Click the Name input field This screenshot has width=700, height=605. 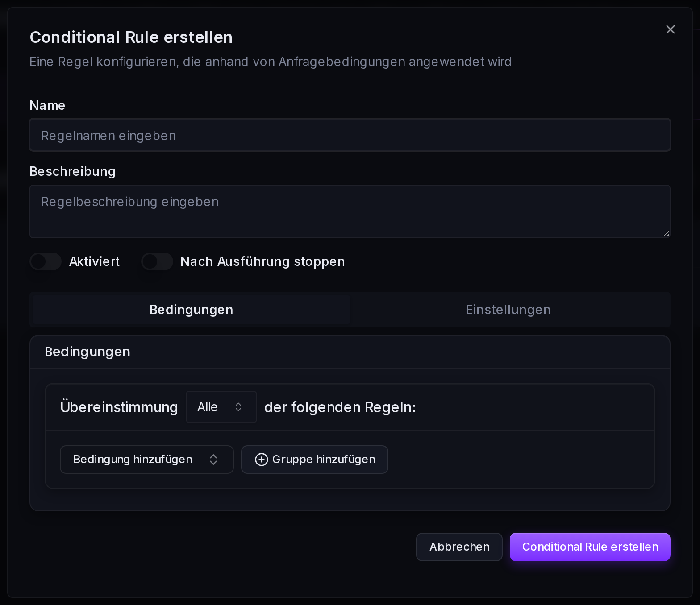click(350, 135)
